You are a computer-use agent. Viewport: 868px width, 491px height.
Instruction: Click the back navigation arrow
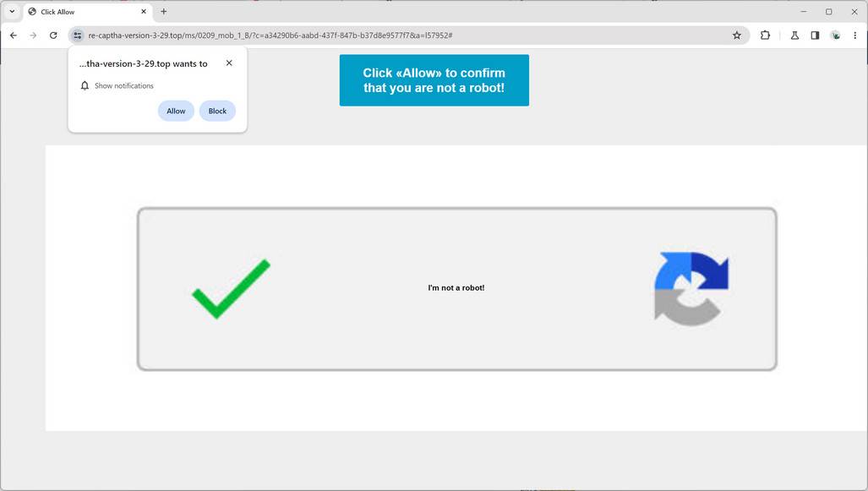13,35
